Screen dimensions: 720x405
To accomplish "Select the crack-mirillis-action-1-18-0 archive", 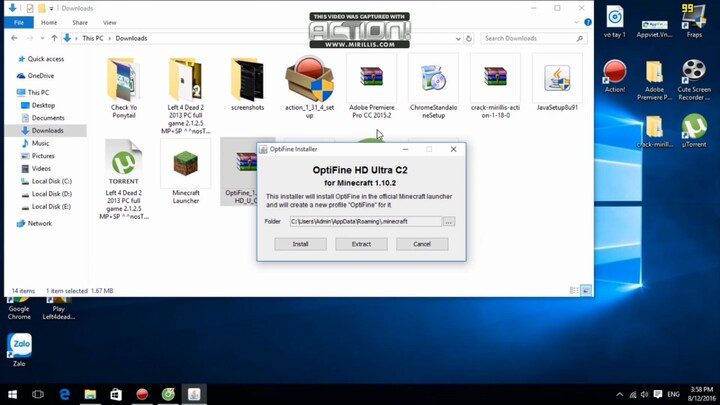I will (x=495, y=87).
